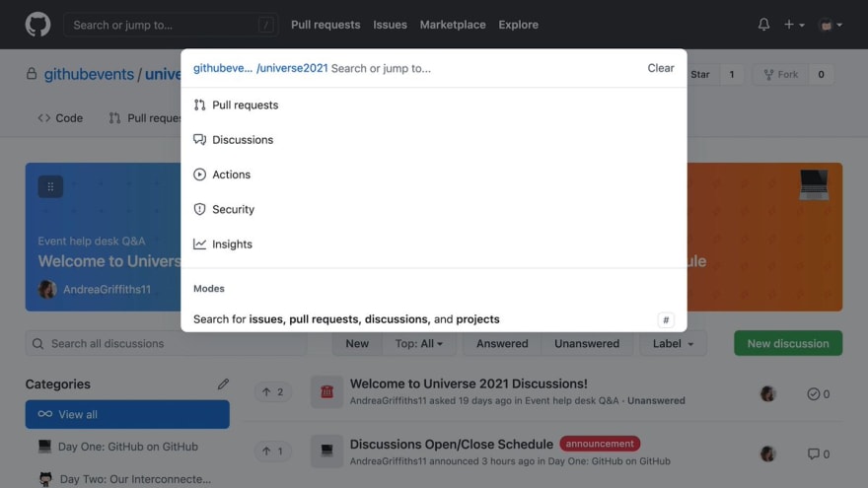The height and width of the screenshot is (488, 868).
Task: Open Pull requests in the top navigation
Action: click(x=325, y=25)
